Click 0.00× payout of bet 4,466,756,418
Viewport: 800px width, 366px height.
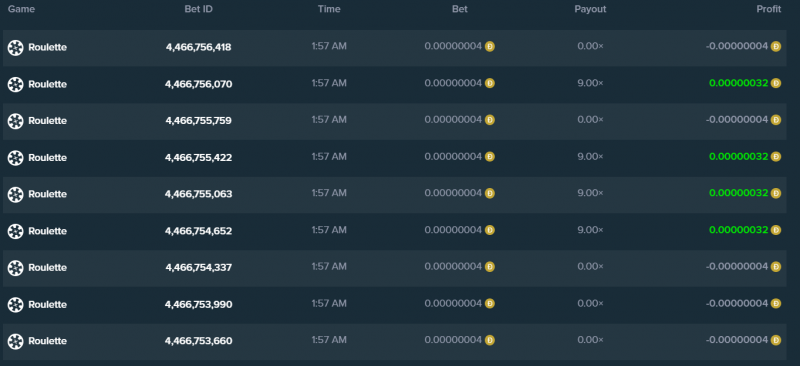point(590,46)
